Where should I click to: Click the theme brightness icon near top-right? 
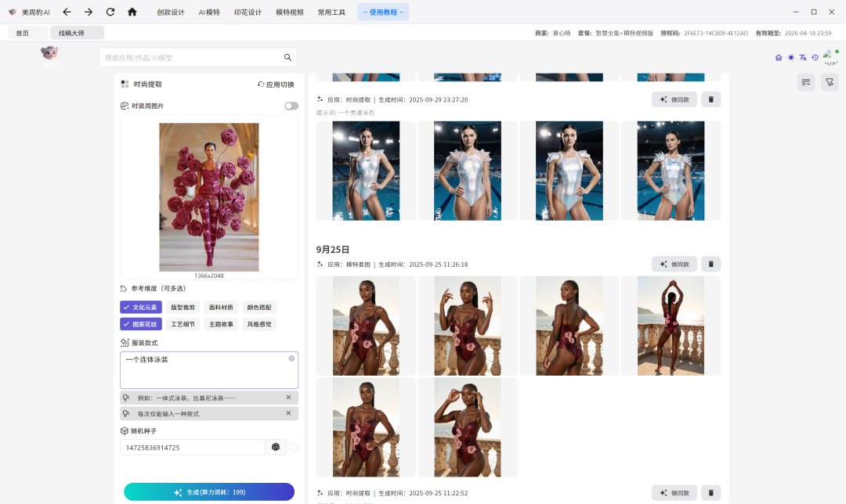pyautogui.click(x=790, y=57)
